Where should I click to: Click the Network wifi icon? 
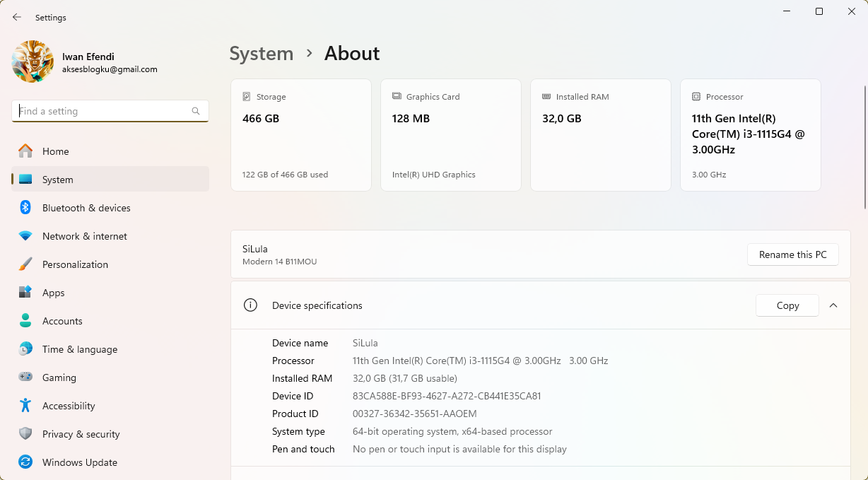tap(25, 236)
